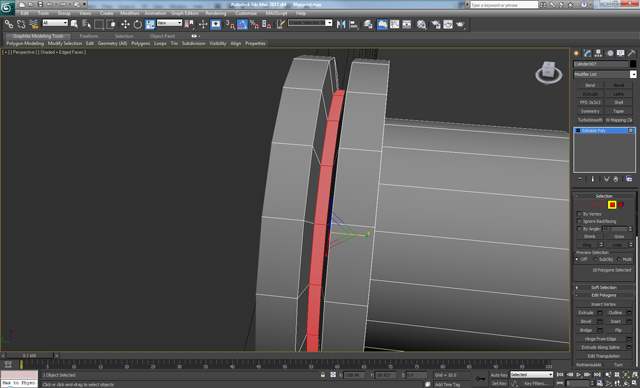Enable By Angle checkbox
This screenshot has width=640, height=388.
579,228
